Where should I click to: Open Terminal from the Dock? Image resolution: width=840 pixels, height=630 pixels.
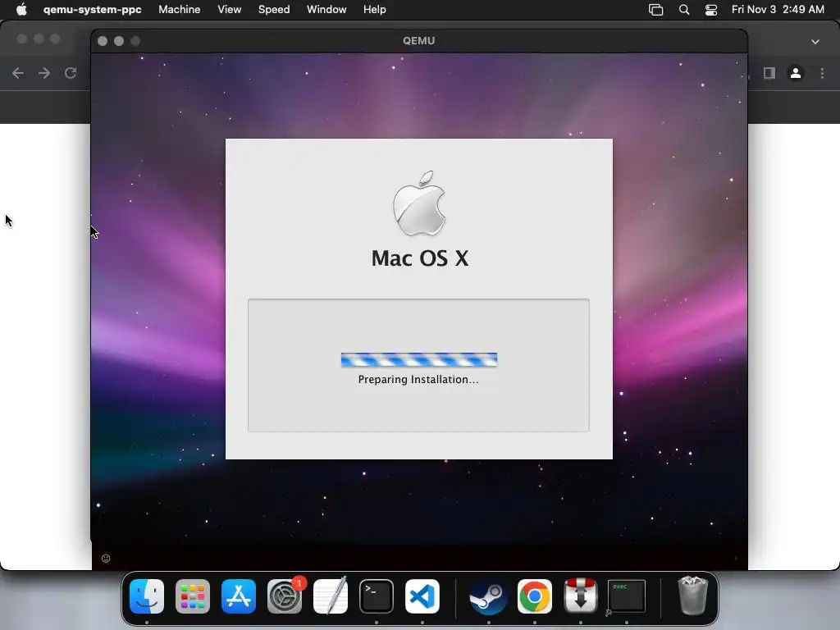(376, 596)
